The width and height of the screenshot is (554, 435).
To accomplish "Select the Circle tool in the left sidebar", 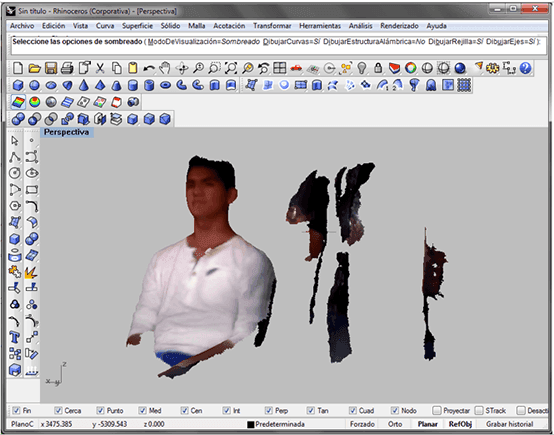I will tap(14, 173).
